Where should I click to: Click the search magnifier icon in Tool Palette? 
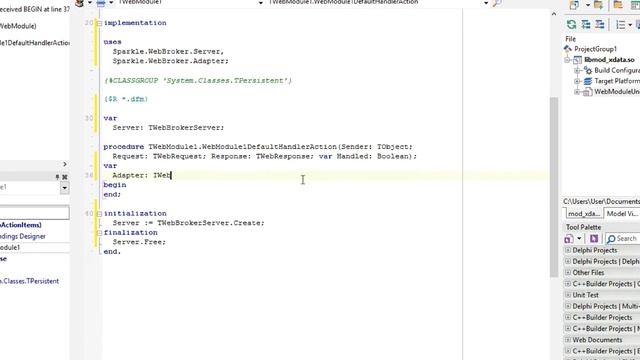click(x=611, y=239)
